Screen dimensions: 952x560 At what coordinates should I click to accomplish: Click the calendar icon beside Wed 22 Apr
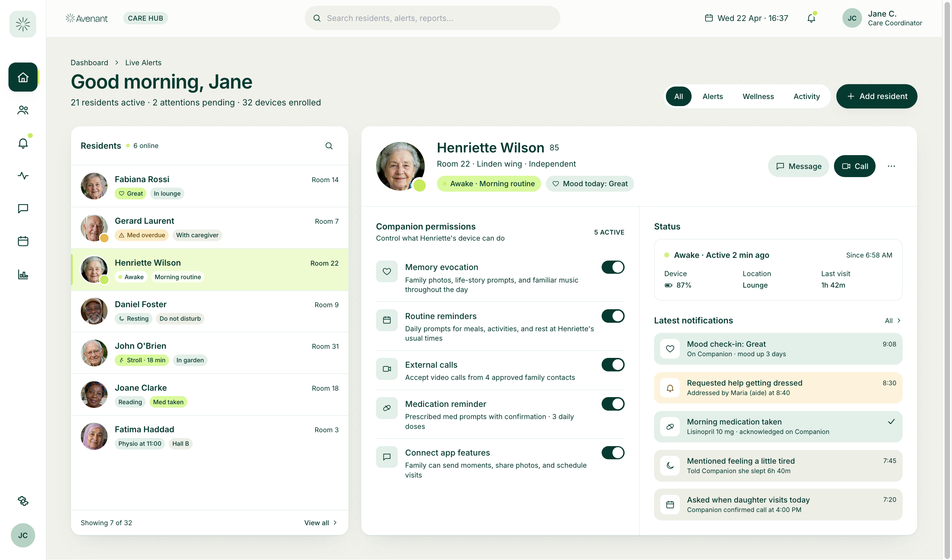point(709,18)
